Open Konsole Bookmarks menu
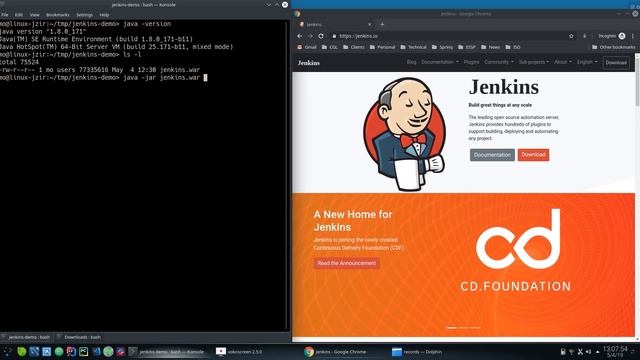The image size is (640, 360). coord(58,15)
